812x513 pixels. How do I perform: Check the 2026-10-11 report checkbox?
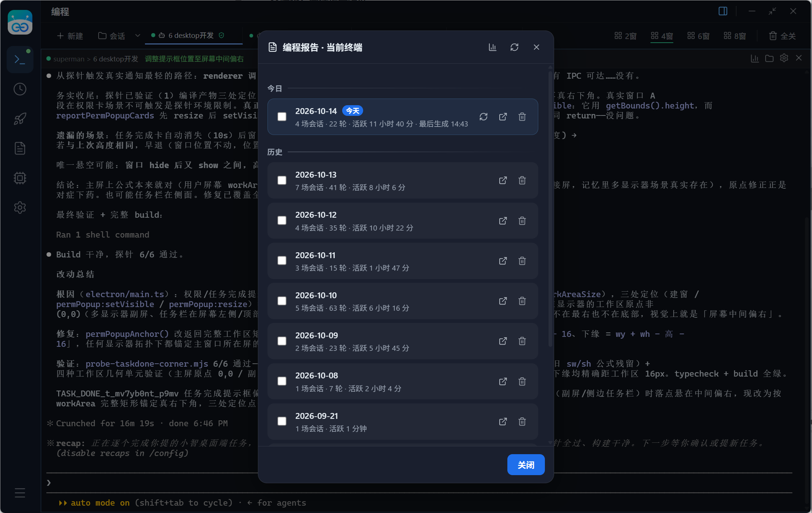point(282,260)
